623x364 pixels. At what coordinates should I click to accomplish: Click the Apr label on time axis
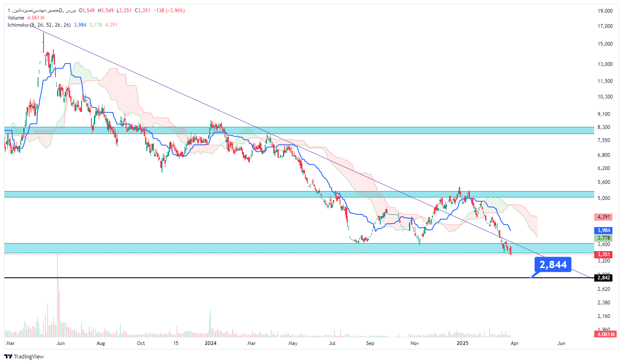pyautogui.click(x=515, y=343)
